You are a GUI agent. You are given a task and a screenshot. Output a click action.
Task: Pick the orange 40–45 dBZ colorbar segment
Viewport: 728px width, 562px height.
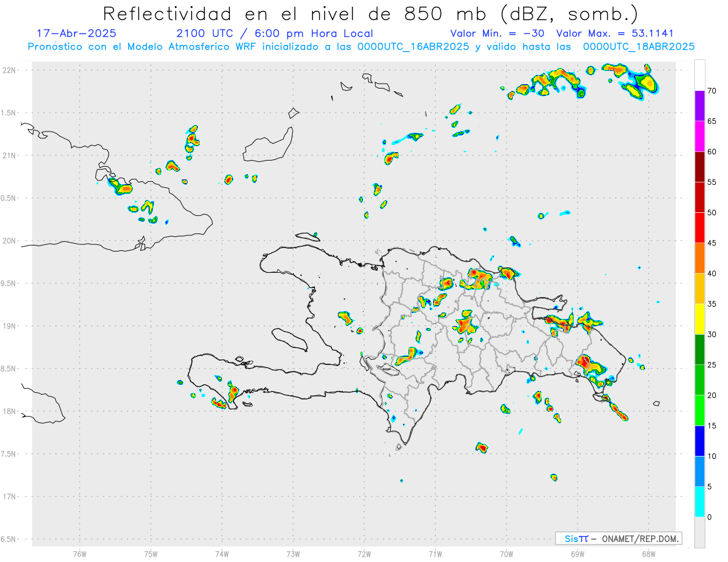(699, 258)
